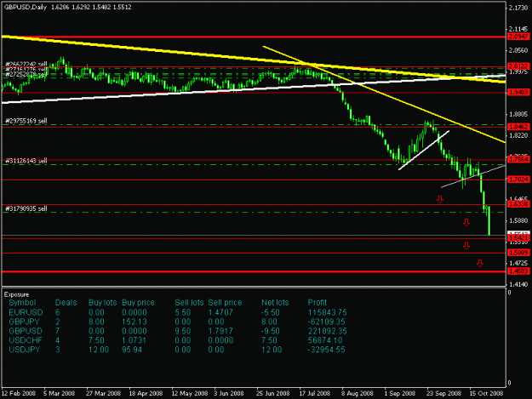532x399 pixels.
Task: Click the 25 Jun 2008 date label
Action: [x=273, y=393]
